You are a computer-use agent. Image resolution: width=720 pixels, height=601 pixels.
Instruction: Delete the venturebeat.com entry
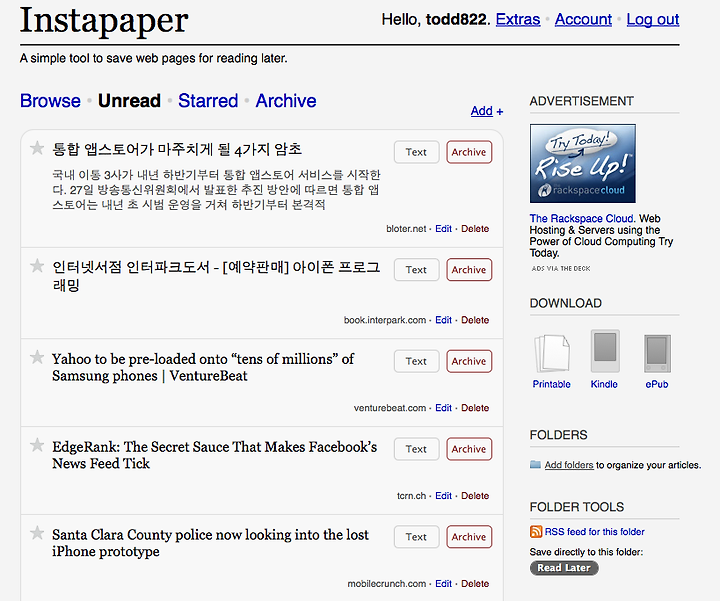(x=475, y=408)
